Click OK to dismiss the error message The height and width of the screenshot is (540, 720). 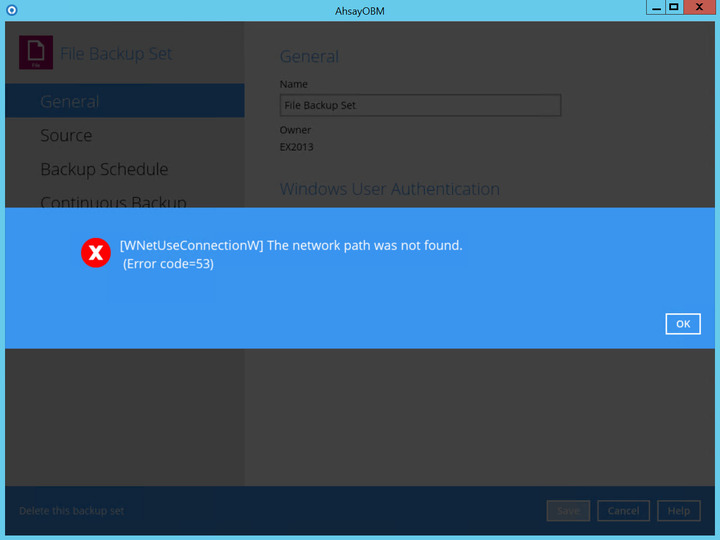point(683,324)
